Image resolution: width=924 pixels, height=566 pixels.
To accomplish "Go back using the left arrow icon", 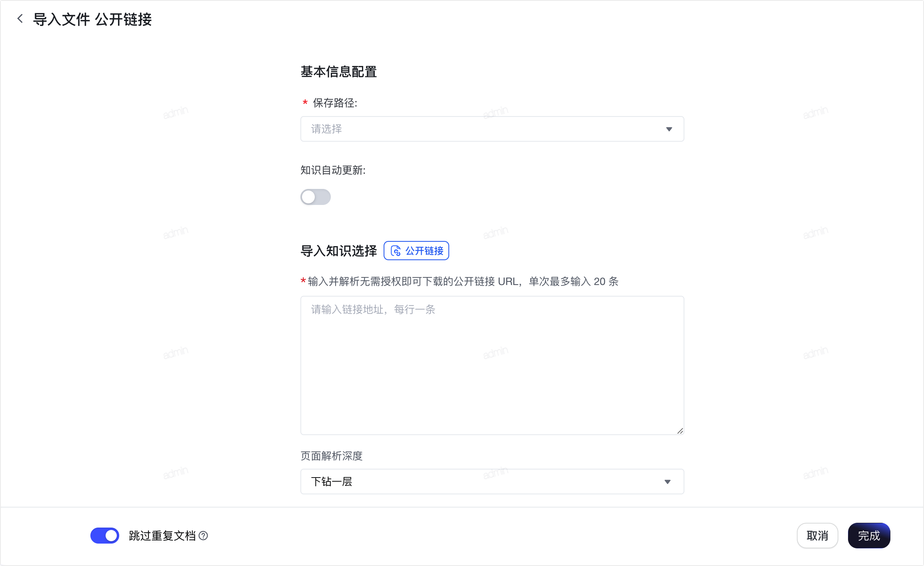I will pos(20,19).
